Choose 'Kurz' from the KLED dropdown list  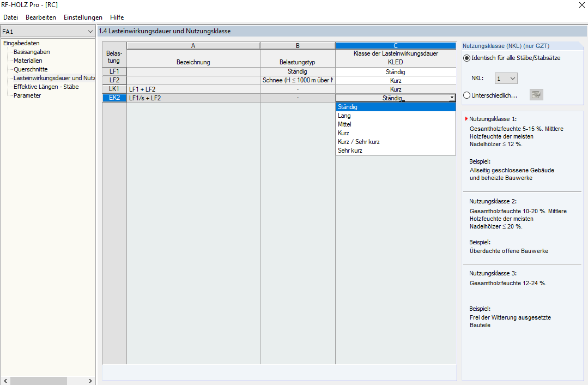[396, 133]
